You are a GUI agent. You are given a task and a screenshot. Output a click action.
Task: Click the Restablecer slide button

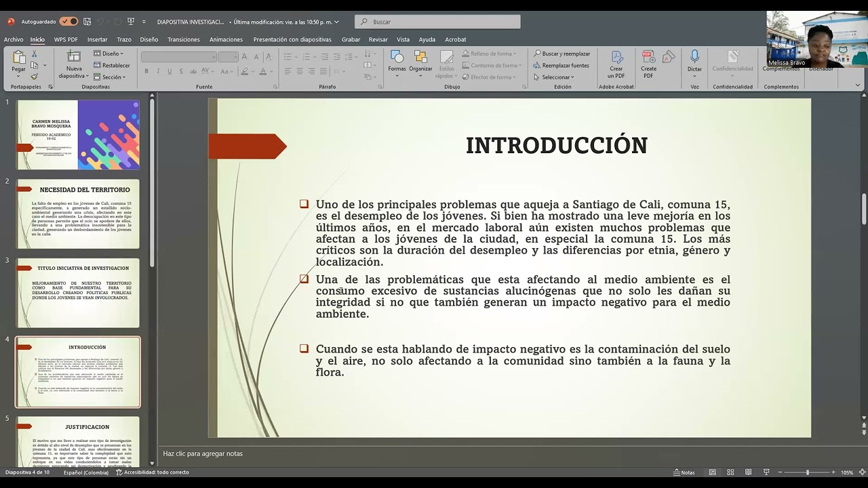click(112, 65)
